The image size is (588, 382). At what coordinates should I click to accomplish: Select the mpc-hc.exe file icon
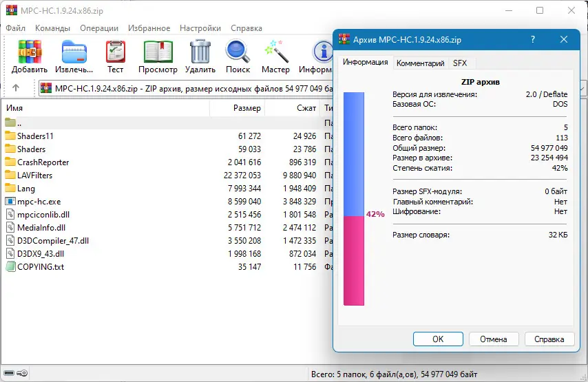(10, 201)
